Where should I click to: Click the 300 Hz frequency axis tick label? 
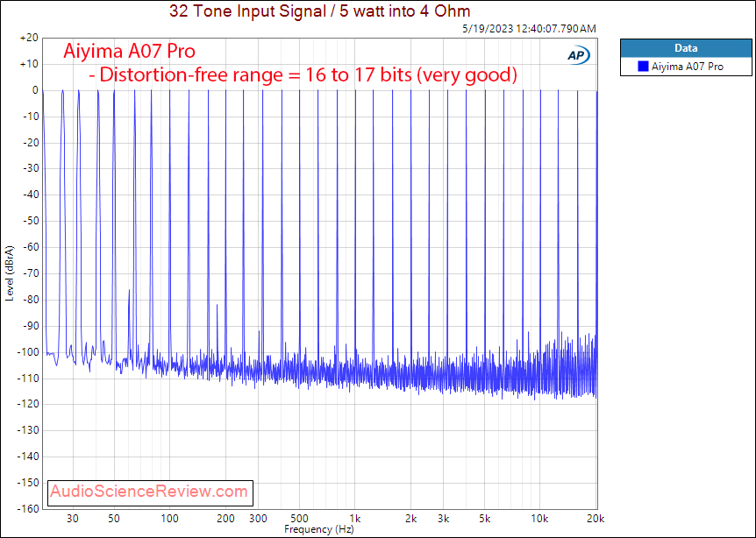259,519
